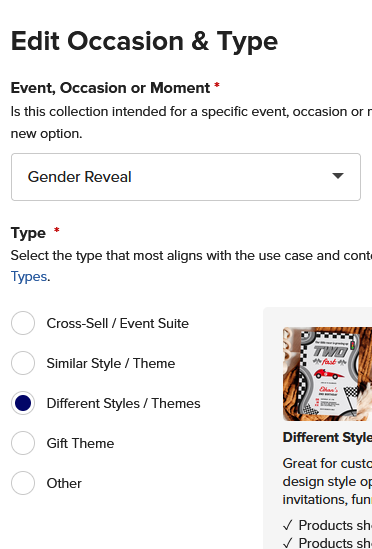
Task: Click the race car invitation thumbnail
Action: click(328, 374)
